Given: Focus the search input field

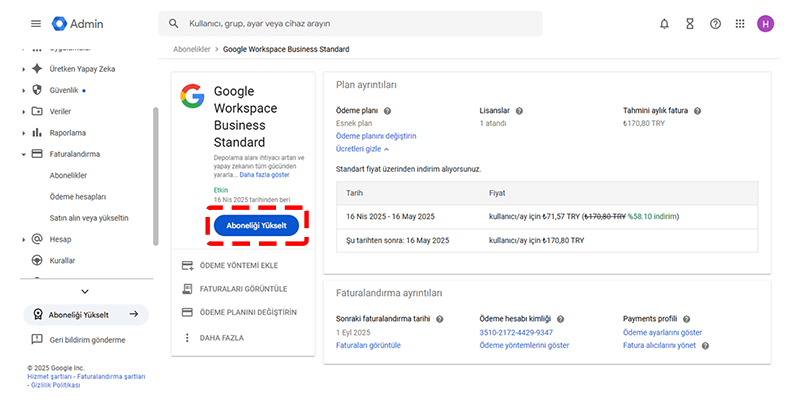Looking at the screenshot, I should click(350, 23).
